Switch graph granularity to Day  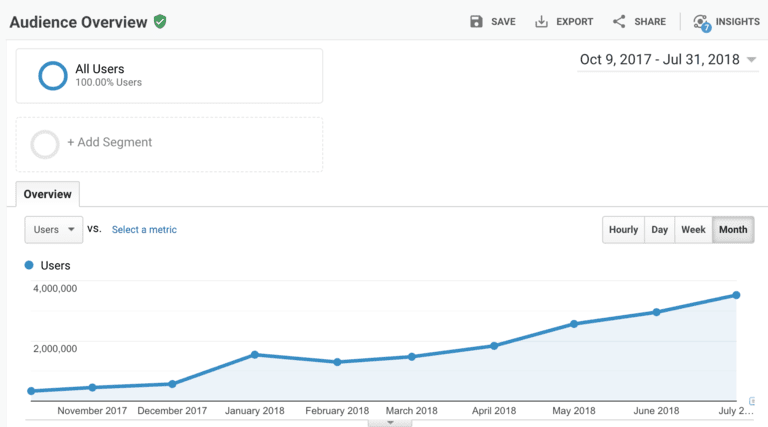659,230
